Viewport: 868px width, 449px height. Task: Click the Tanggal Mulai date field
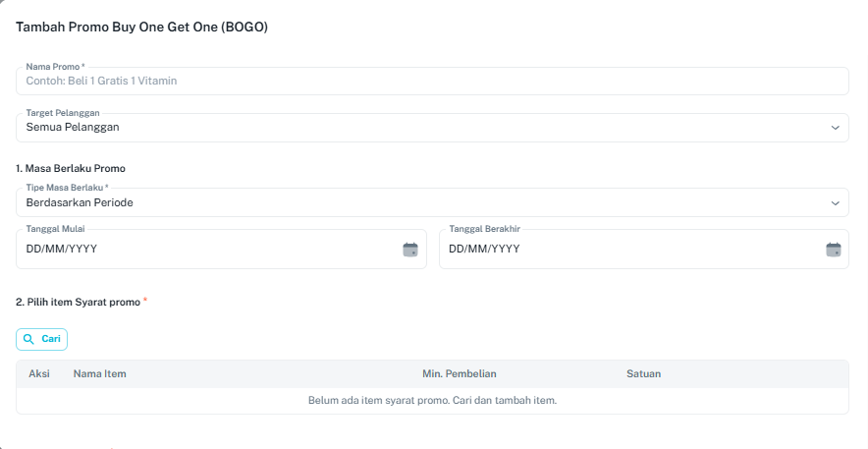point(206,250)
